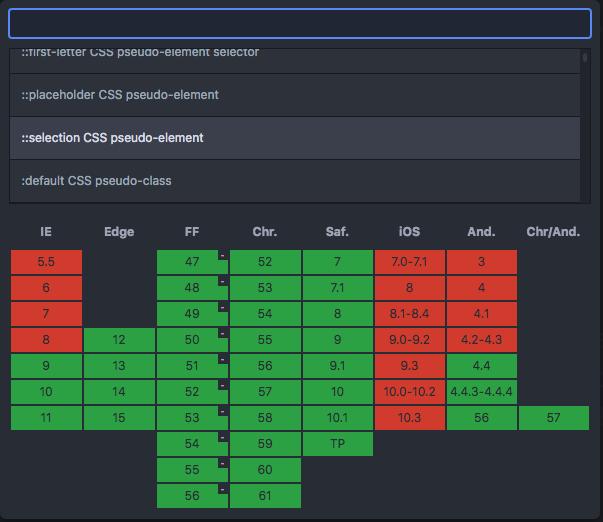Viewport: 603px width, 522px height.
Task: Click the Chr. column header
Action: [x=265, y=232]
